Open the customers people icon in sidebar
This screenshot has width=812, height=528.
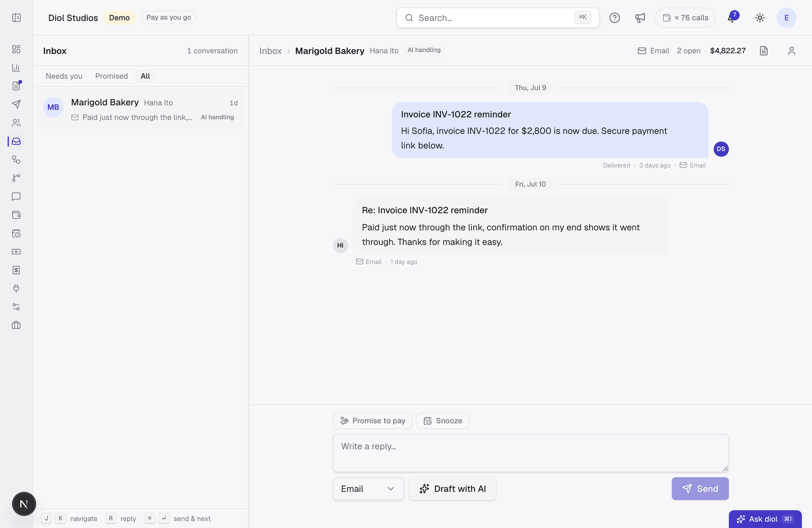coord(16,122)
